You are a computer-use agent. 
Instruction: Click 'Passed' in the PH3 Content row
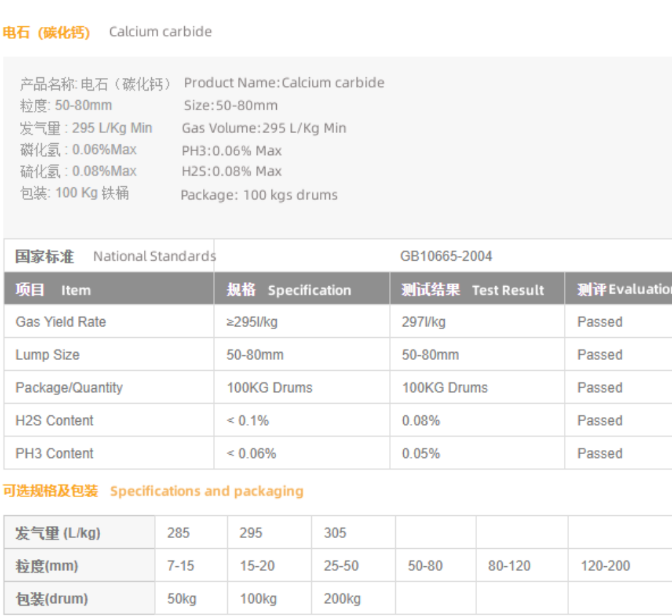click(x=599, y=453)
